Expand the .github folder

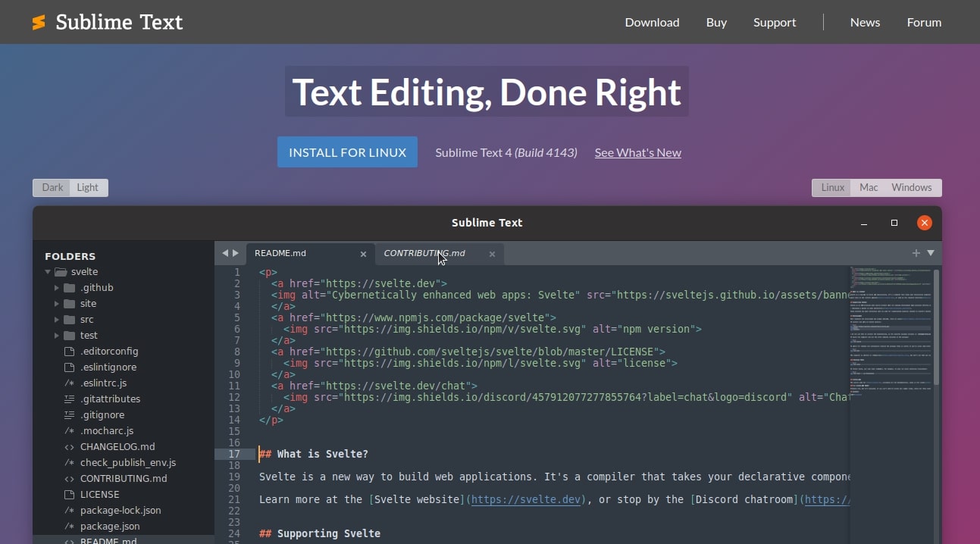pos(57,288)
